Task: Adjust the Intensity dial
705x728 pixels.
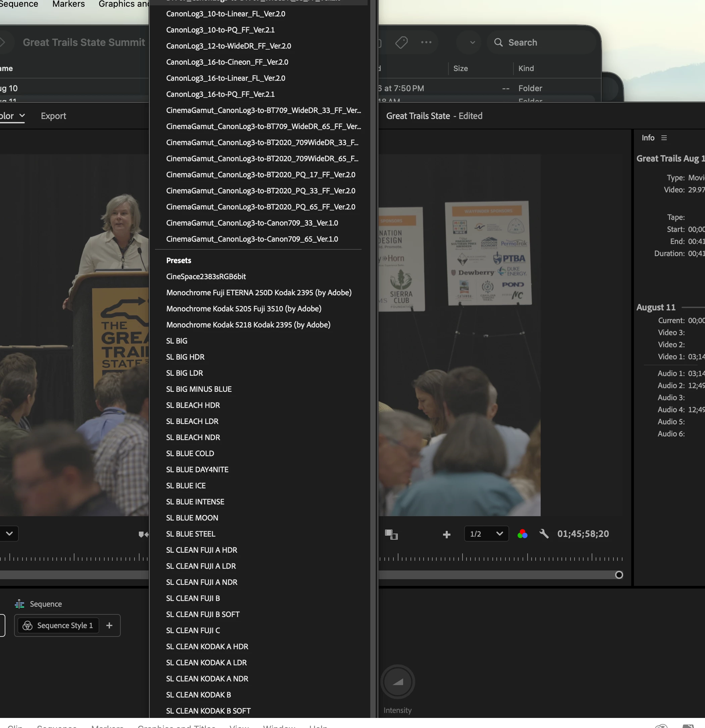Action: pos(398,681)
